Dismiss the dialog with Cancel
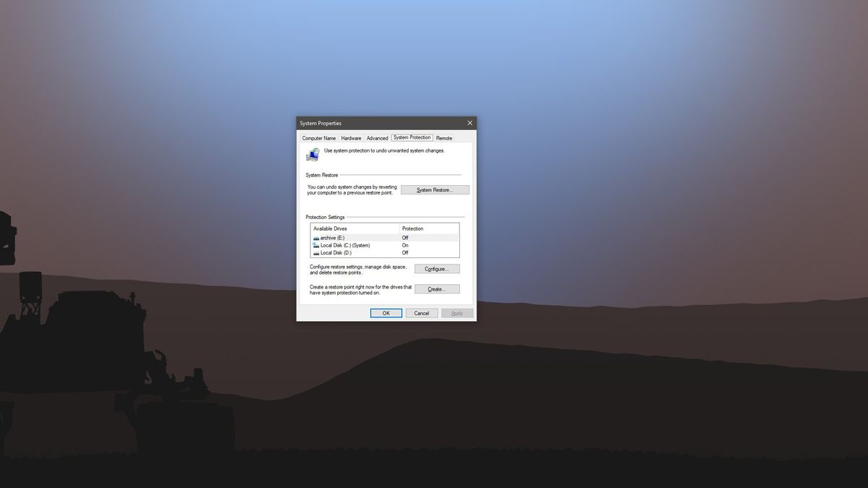Viewport: 868px width, 488px height. click(x=422, y=312)
